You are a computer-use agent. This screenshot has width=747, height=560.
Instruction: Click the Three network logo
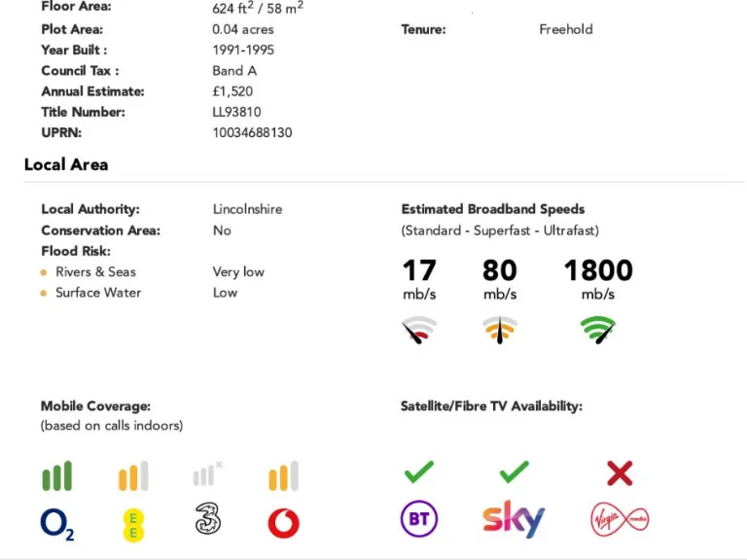click(207, 522)
